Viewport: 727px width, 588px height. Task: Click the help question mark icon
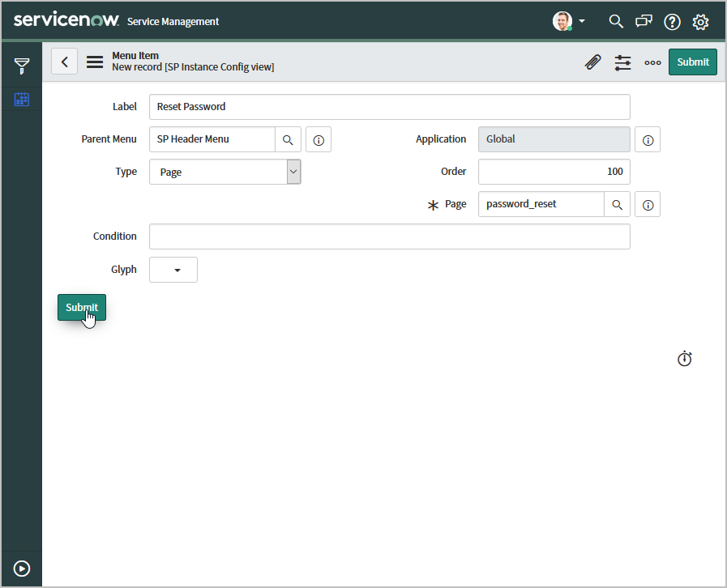(x=672, y=22)
